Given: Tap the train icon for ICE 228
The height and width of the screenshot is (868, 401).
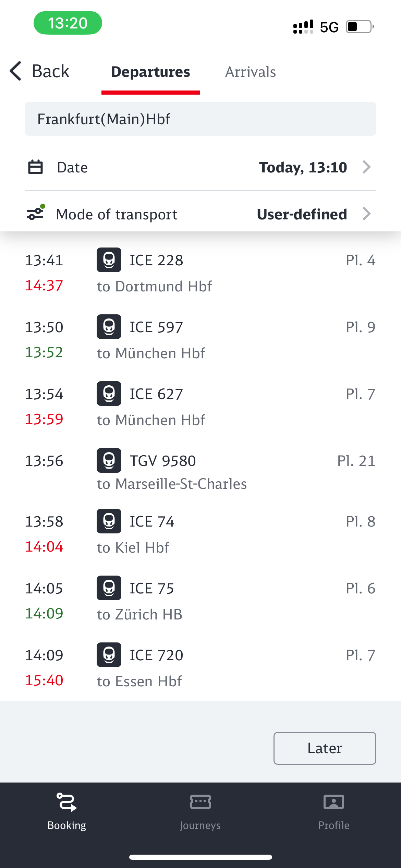Looking at the screenshot, I should [109, 260].
